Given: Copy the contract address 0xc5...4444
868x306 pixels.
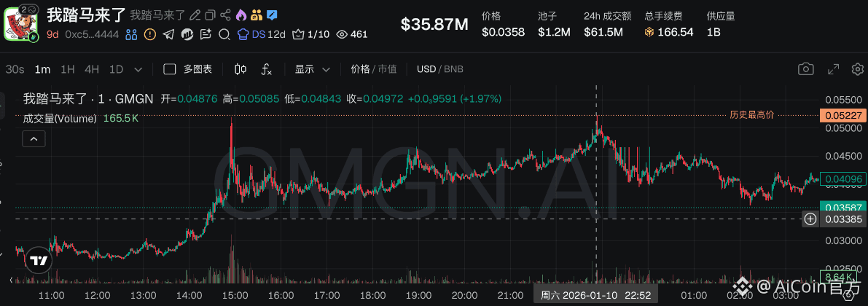Looking at the screenshot, I should 92,34.
